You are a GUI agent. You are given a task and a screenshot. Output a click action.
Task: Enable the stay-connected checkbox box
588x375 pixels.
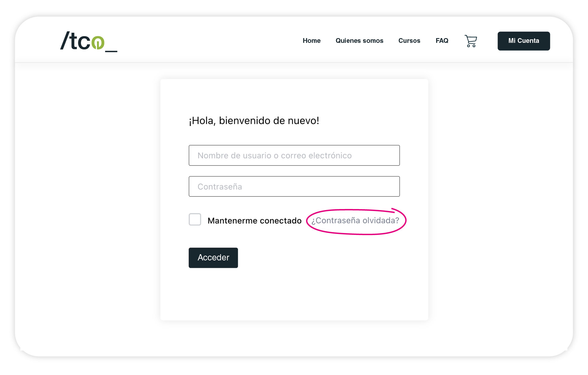point(195,220)
